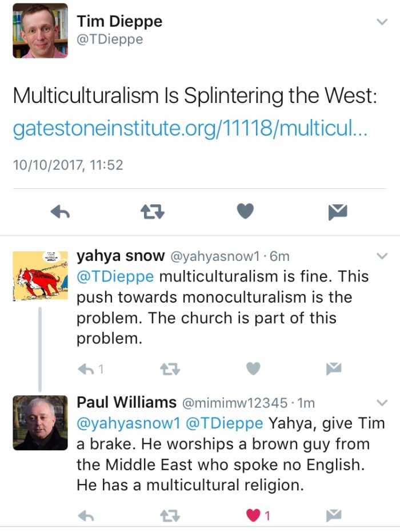The height and width of the screenshot is (532, 400).
Task: Unlike Paul Williams' liked tweet
Action: coord(253,516)
